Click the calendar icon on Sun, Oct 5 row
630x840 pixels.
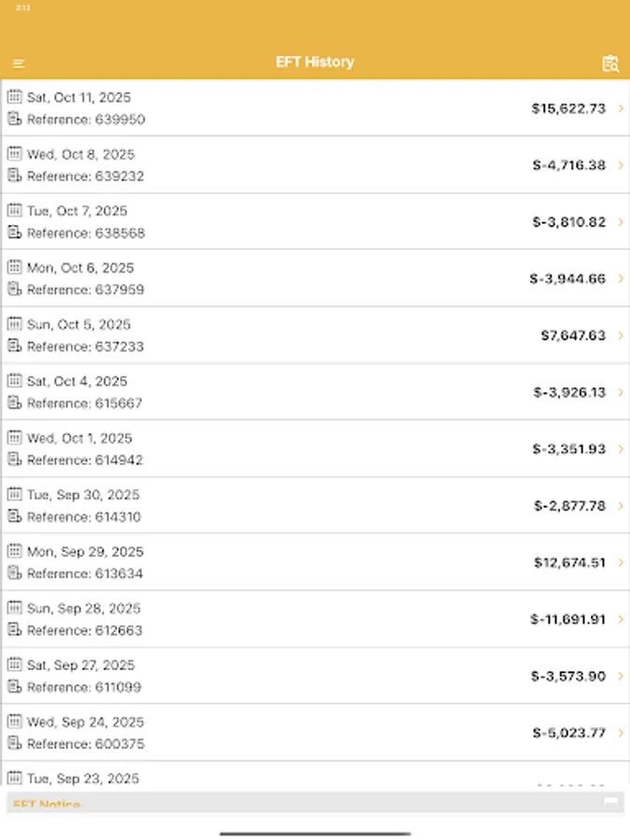pos(14,324)
